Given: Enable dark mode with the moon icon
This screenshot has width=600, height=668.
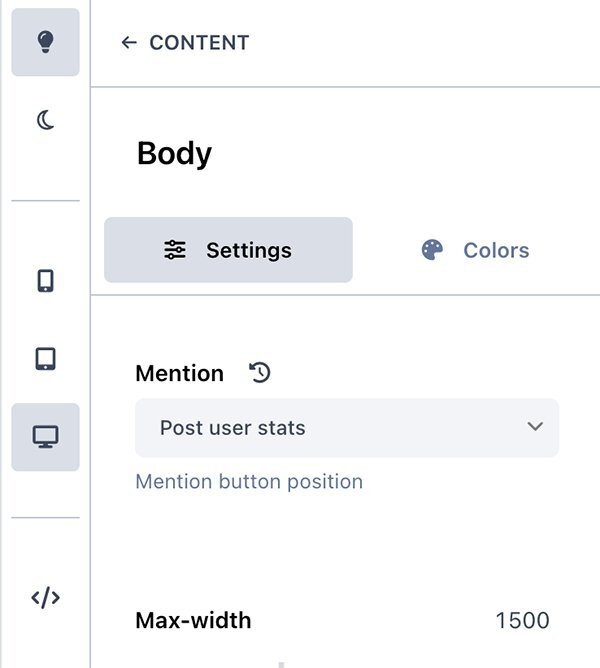Looking at the screenshot, I should pyautogui.click(x=45, y=121).
